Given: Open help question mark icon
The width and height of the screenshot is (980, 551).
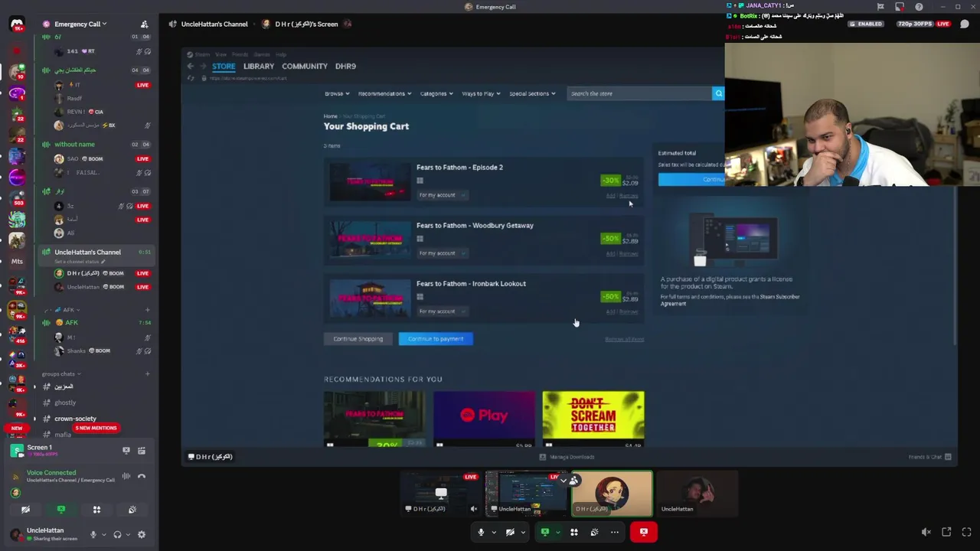Looking at the screenshot, I should [919, 7].
